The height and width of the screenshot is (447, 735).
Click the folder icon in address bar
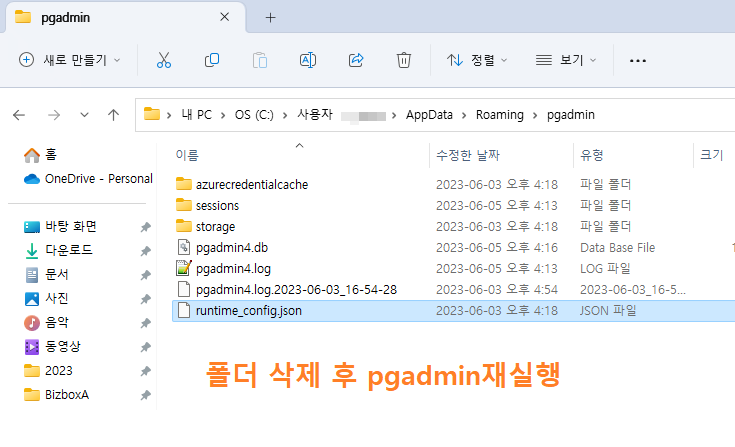(151, 114)
